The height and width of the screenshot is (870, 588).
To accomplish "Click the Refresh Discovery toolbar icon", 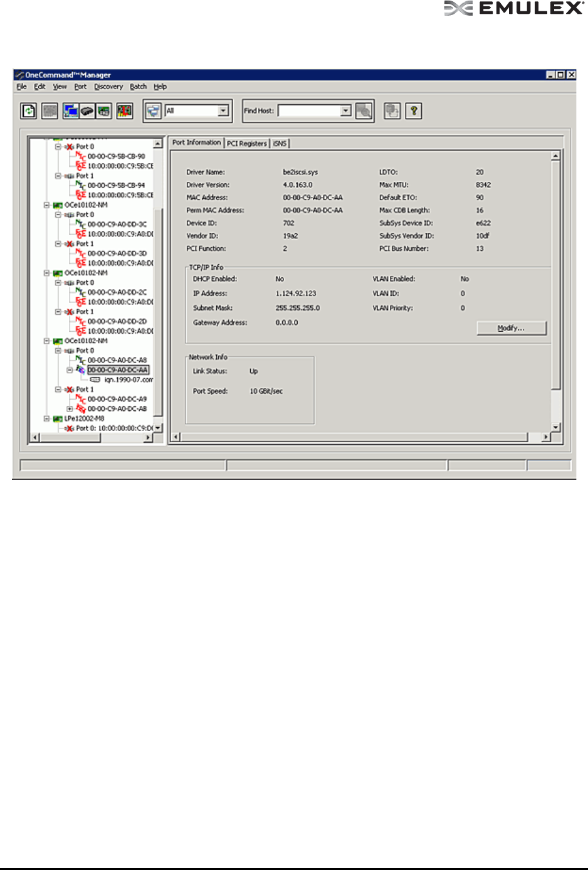I will (29, 111).
